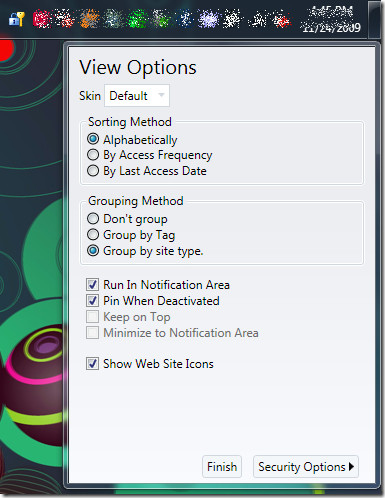This screenshot has height=498, width=385.
Task: Click the orange scrambled tray icon
Action: [89, 19]
